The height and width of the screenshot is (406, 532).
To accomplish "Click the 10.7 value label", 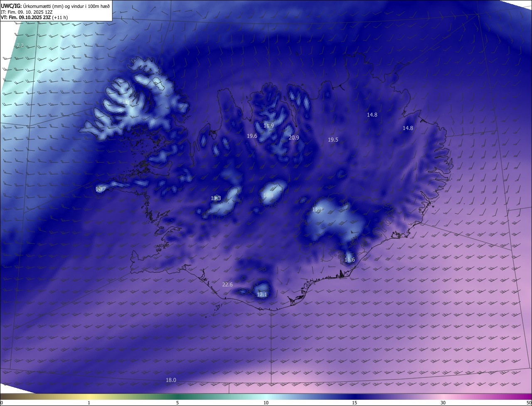I will point(101,189).
